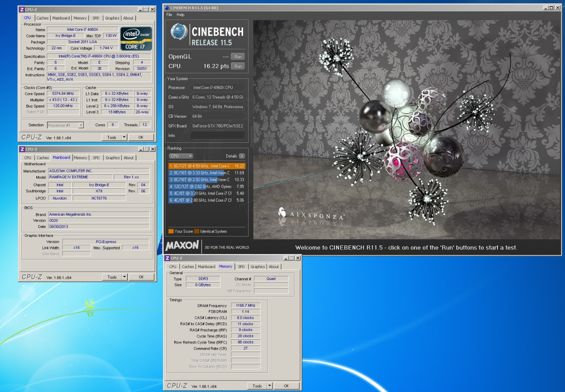Click the Cinebench rendered scene preview
The image size is (565, 392).
(407, 130)
